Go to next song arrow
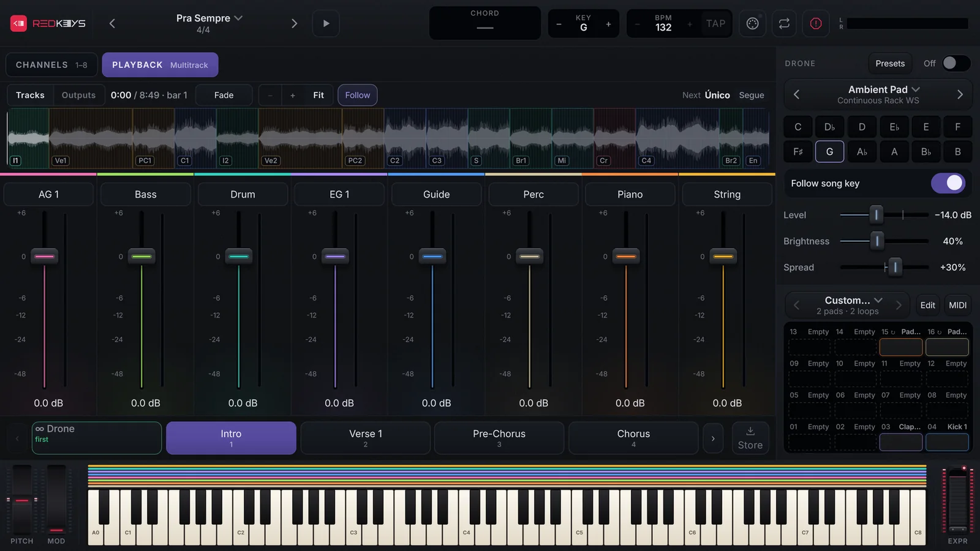The width and height of the screenshot is (980, 551). [294, 23]
